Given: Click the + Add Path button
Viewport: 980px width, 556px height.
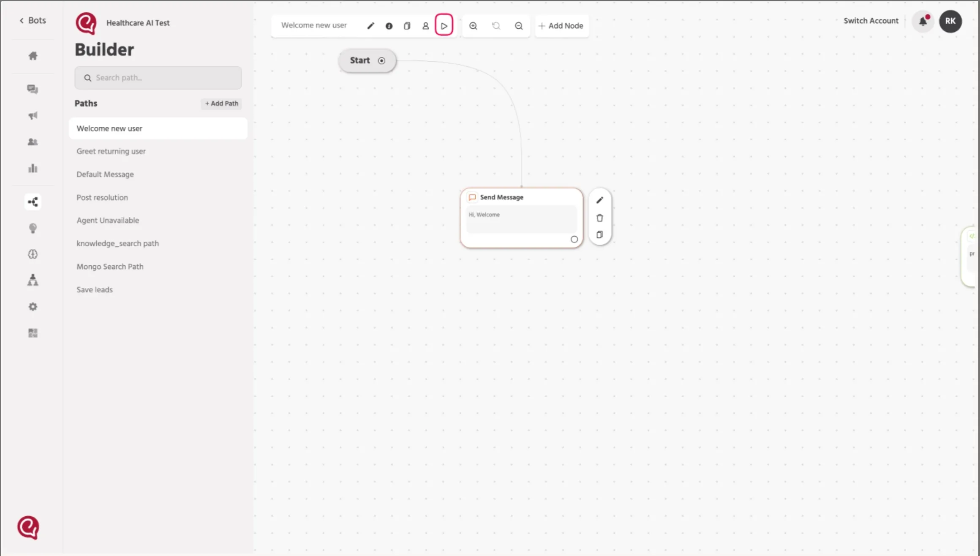Looking at the screenshot, I should (221, 104).
